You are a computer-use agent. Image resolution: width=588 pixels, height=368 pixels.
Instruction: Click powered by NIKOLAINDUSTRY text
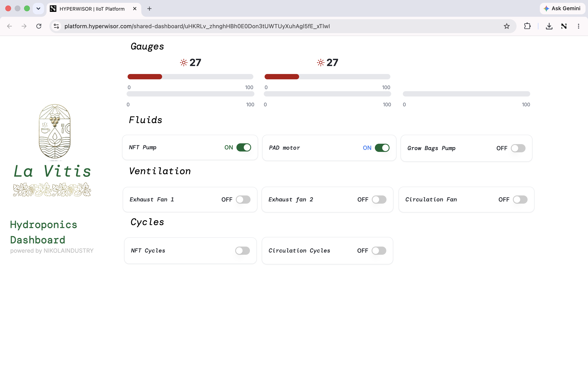pos(52,251)
